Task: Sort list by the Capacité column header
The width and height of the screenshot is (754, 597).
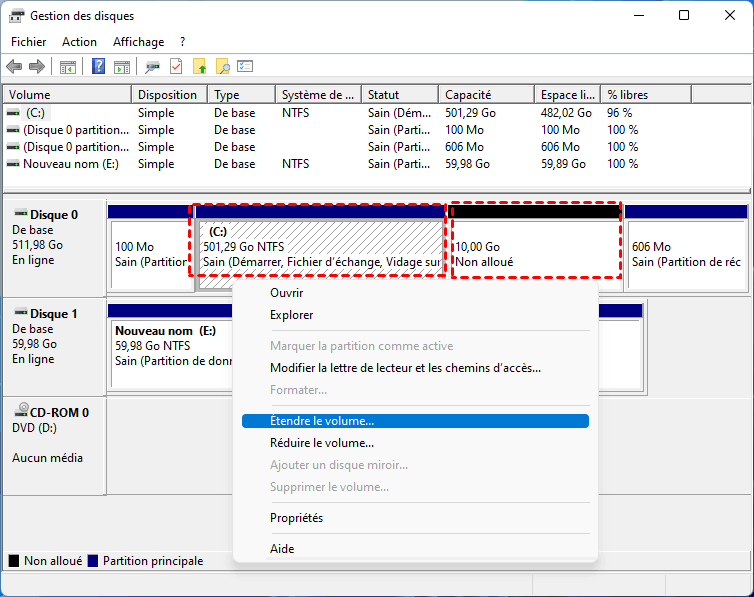Action: coord(468,95)
